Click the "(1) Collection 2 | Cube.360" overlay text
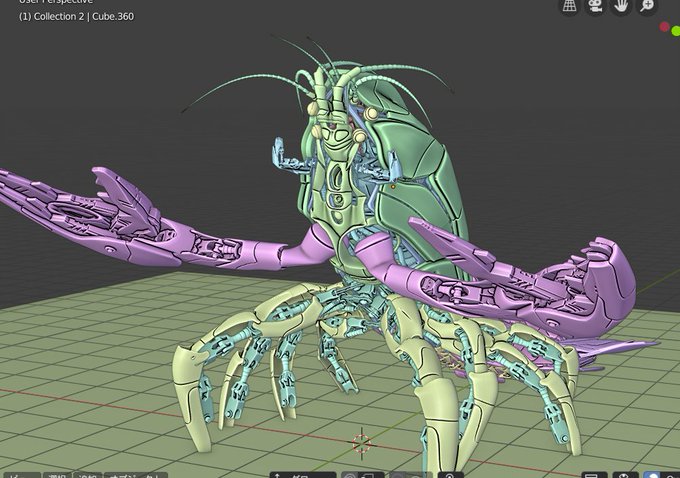This screenshot has height=478, width=680. point(76,16)
